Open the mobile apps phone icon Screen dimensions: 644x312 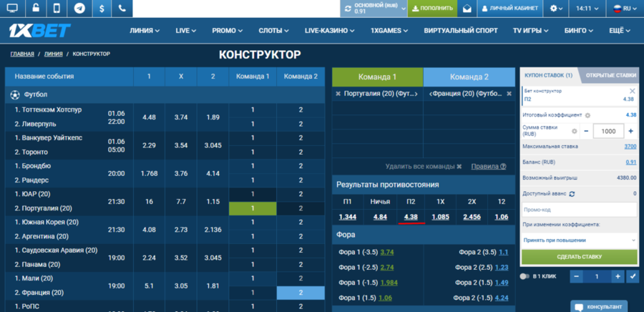click(57, 8)
